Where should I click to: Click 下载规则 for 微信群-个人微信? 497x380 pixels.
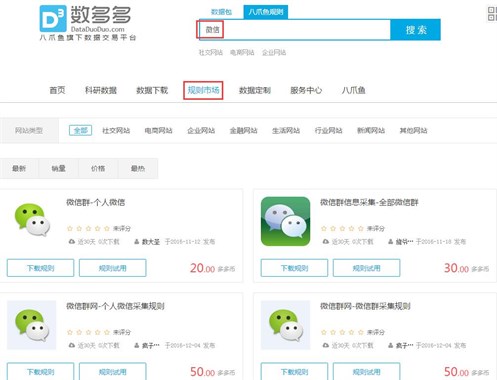pos(40,268)
